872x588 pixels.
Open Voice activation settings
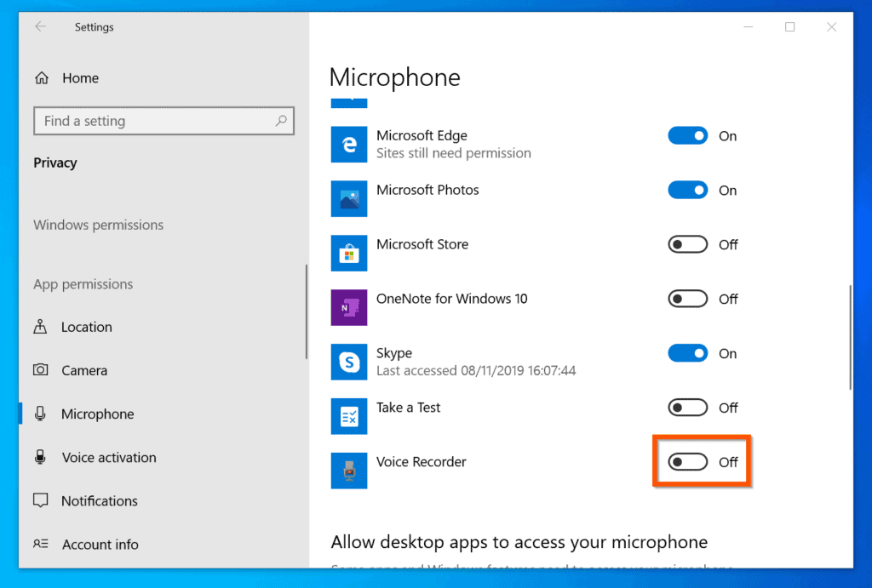(109, 458)
